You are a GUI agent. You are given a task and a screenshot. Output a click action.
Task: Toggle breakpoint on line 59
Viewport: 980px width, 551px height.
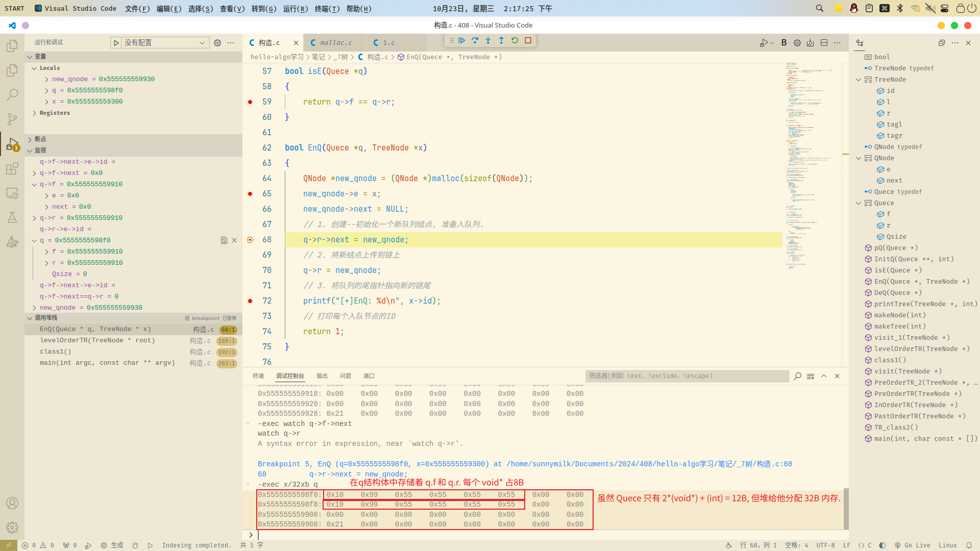250,102
